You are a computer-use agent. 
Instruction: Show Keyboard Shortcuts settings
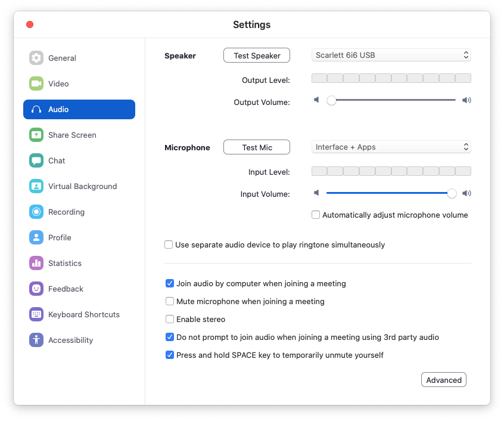pyautogui.click(x=79, y=314)
